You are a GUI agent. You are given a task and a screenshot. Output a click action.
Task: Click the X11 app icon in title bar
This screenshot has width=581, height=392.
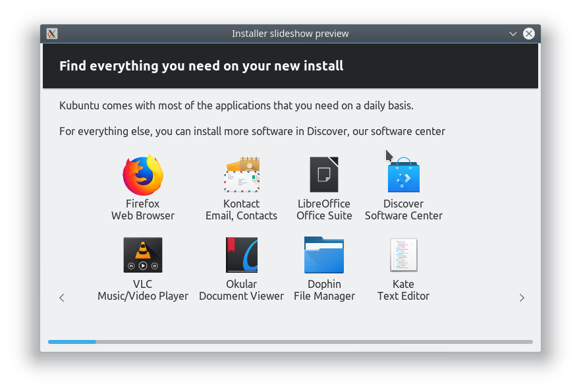(x=52, y=34)
